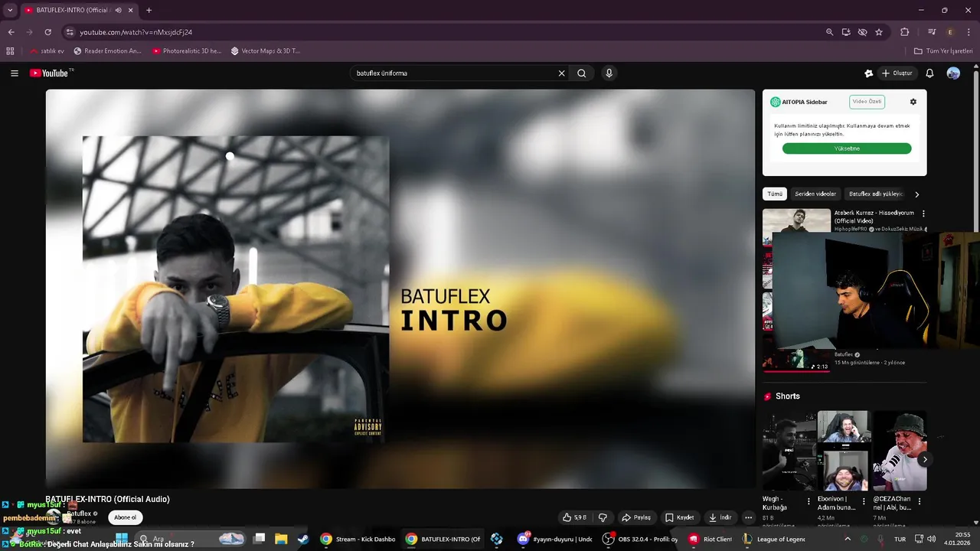Open options for @CEZAChannel short
The image size is (980, 551).
(920, 502)
